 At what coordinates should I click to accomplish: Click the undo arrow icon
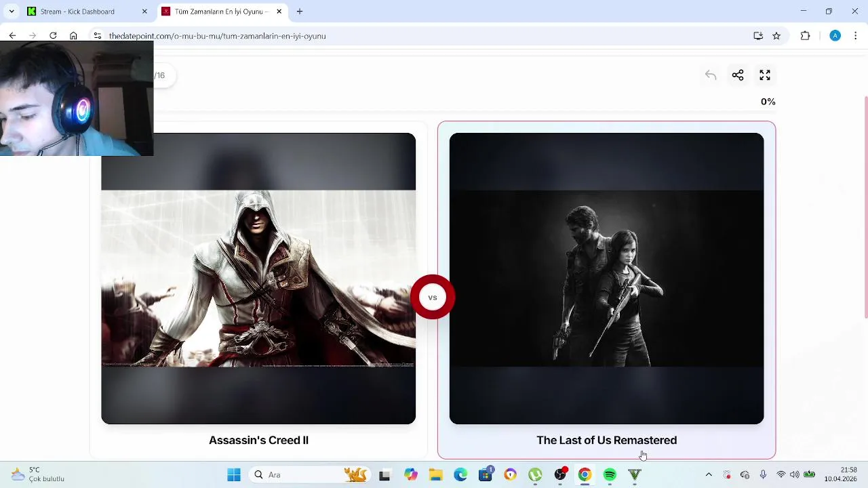(711, 75)
